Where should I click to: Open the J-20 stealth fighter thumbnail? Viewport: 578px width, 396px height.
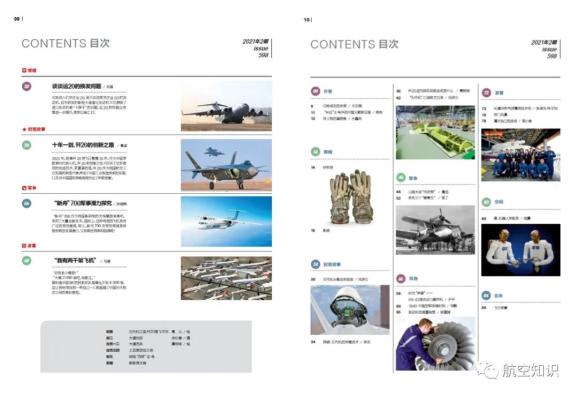226,165
